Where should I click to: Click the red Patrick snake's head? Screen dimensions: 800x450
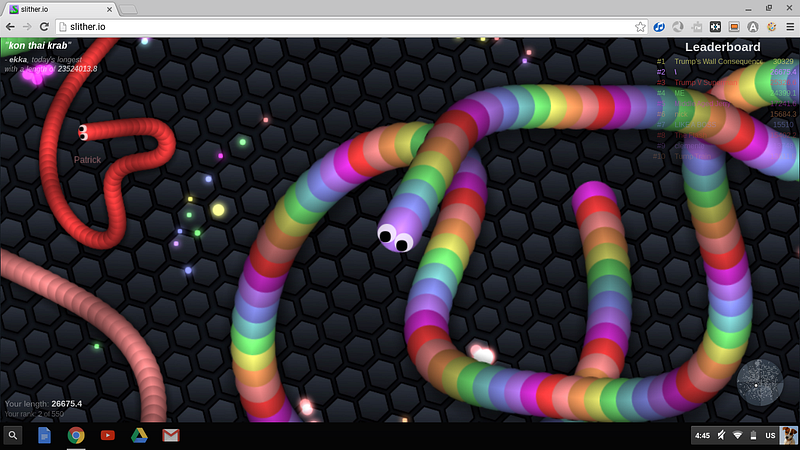point(84,132)
